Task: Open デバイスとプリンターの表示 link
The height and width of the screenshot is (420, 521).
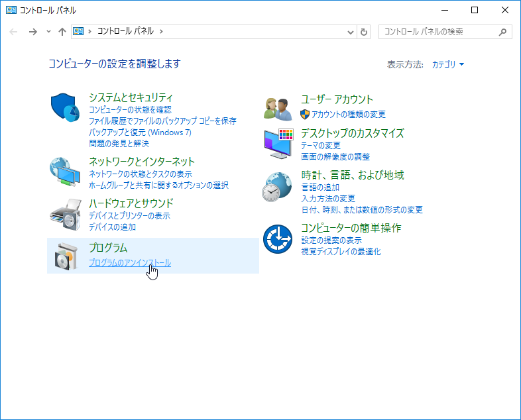Action: coord(129,216)
